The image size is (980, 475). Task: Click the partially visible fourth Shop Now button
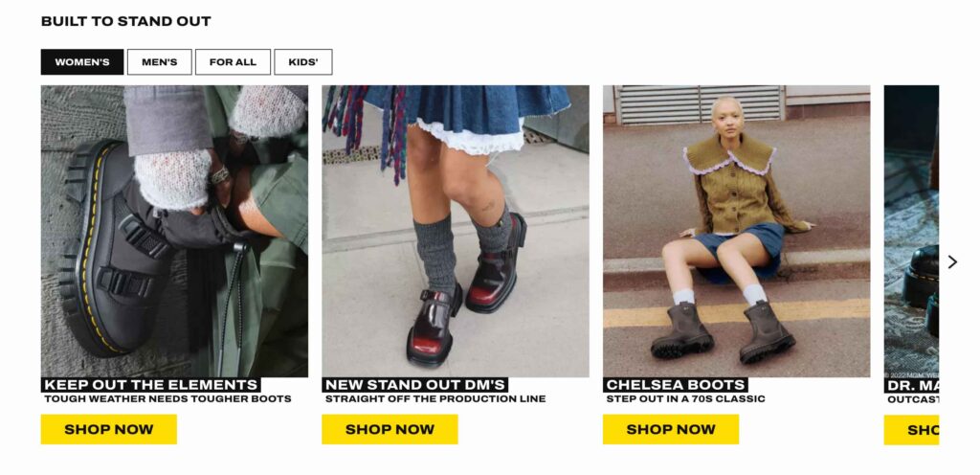(x=911, y=430)
